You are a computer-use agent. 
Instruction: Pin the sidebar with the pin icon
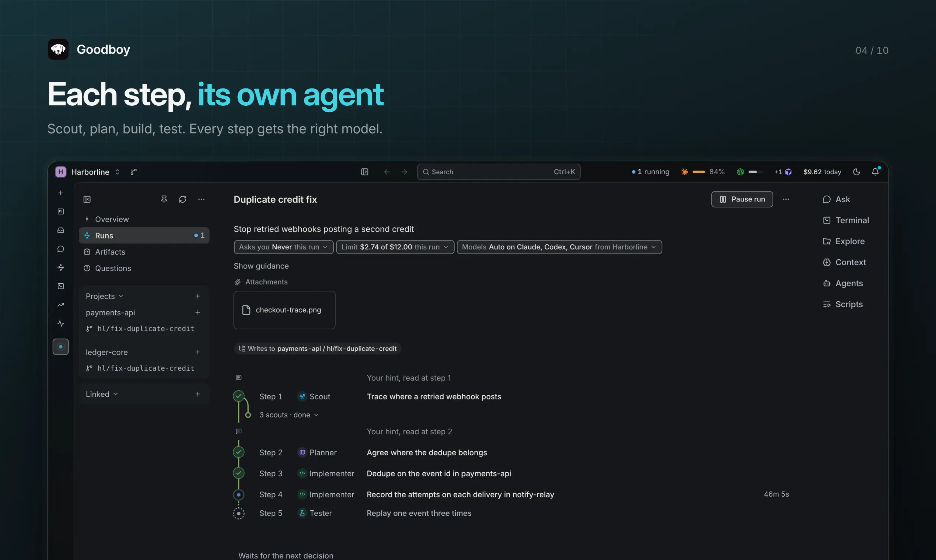coord(164,200)
